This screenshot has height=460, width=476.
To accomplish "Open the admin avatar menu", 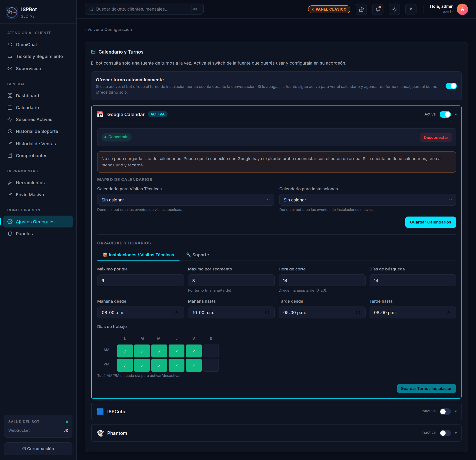I will coord(462,9).
